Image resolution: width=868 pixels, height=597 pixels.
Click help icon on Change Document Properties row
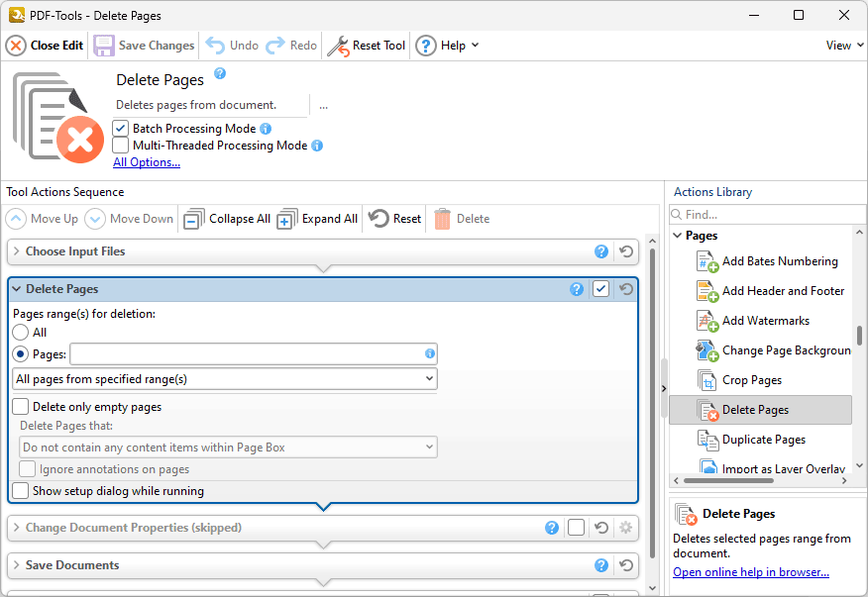pyautogui.click(x=551, y=528)
